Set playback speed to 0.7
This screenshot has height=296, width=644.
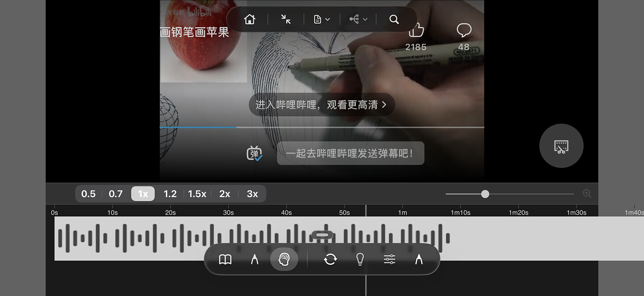click(115, 194)
